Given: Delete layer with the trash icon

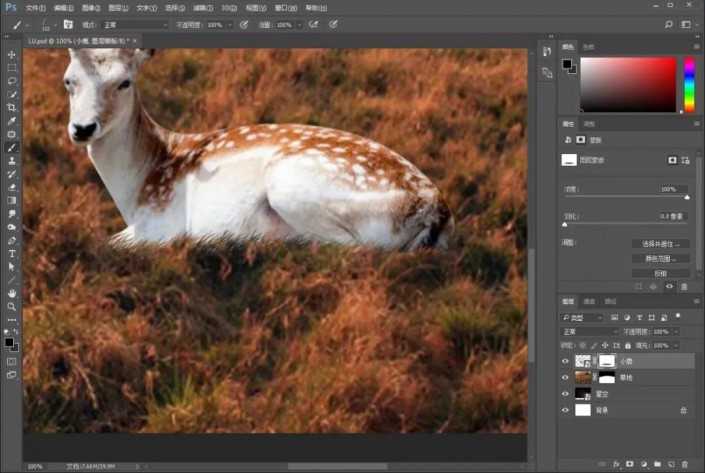Looking at the screenshot, I should click(686, 464).
